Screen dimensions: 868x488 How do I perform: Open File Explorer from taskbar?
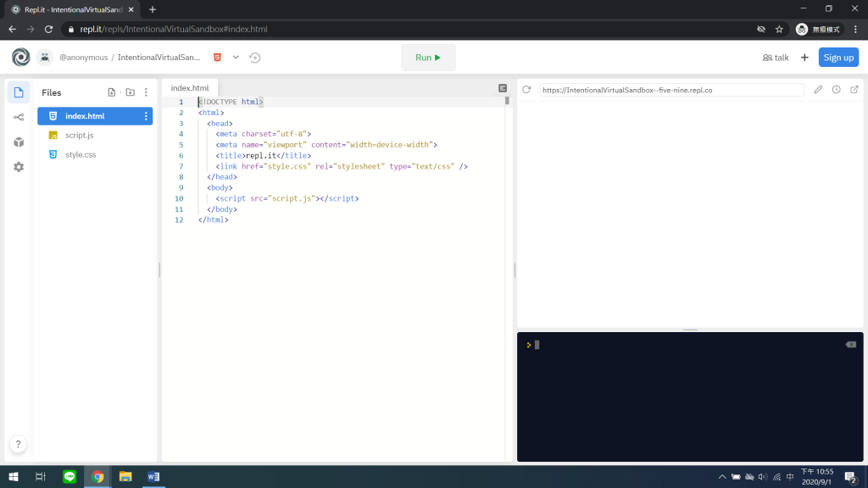[125, 477]
